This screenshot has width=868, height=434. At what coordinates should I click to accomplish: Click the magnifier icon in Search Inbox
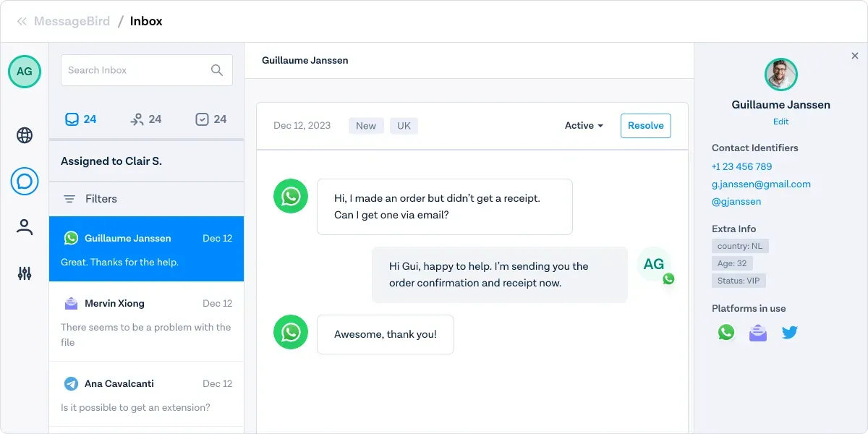point(217,70)
